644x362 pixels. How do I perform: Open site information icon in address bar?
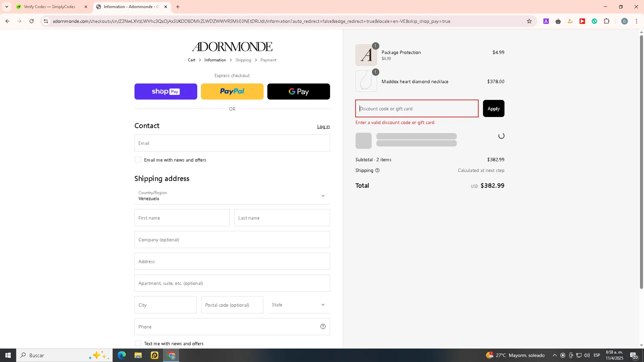(46, 21)
